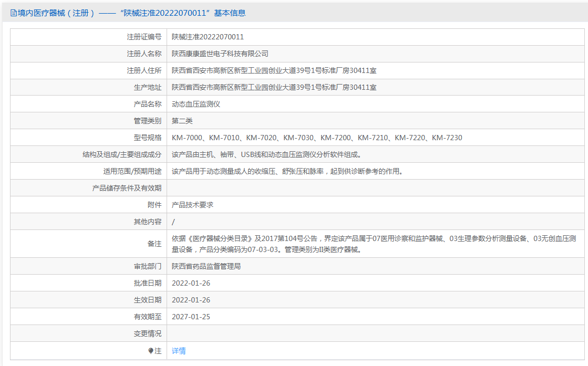Click the composition text 该产品由主机、袖带、USB线
This screenshot has height=366, width=588.
266,155
